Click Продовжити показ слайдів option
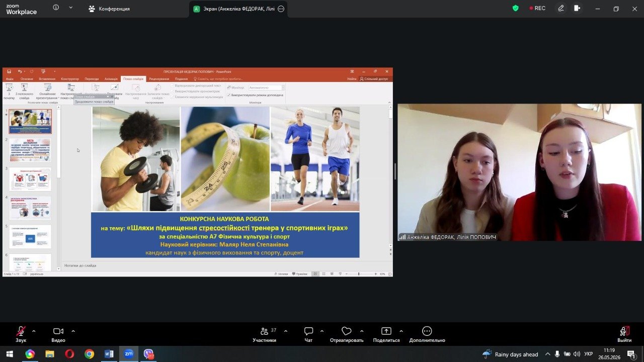The image size is (644, 362). pyautogui.click(x=94, y=102)
